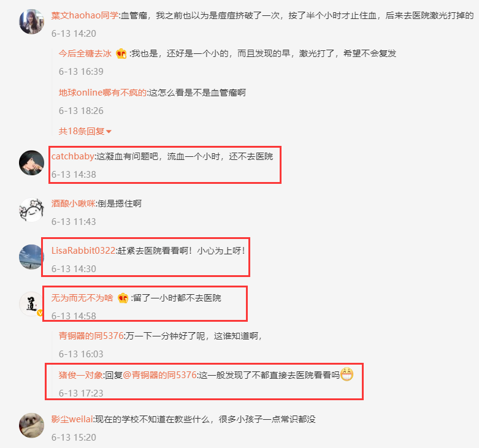
Task: Click 青铜器的同5376 commenter name
Action: (x=91, y=336)
